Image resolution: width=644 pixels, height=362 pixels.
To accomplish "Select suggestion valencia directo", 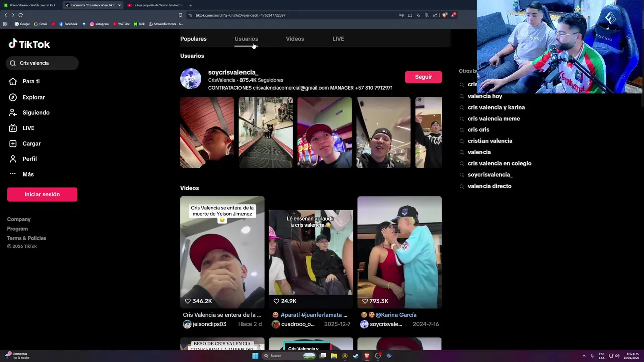I will [489, 186].
